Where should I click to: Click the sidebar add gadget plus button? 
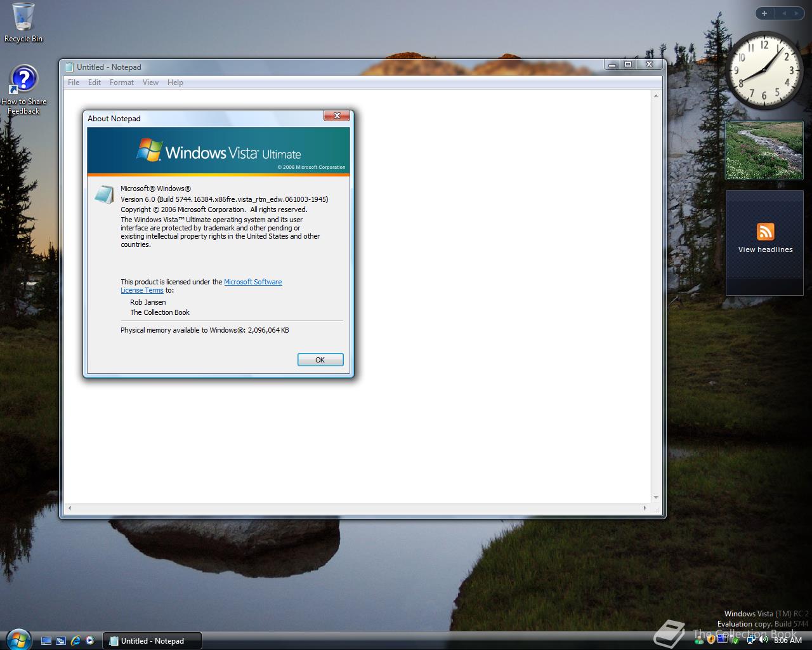pos(764,13)
